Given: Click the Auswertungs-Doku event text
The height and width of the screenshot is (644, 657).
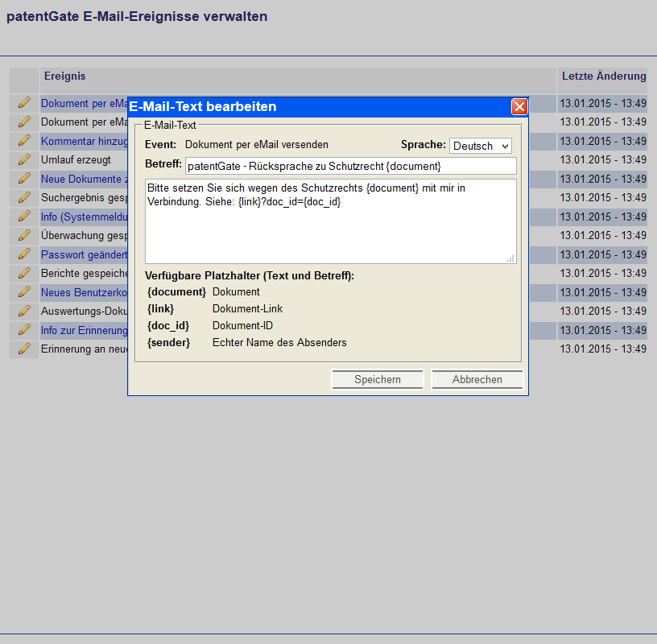Looking at the screenshot, I should 85,312.
